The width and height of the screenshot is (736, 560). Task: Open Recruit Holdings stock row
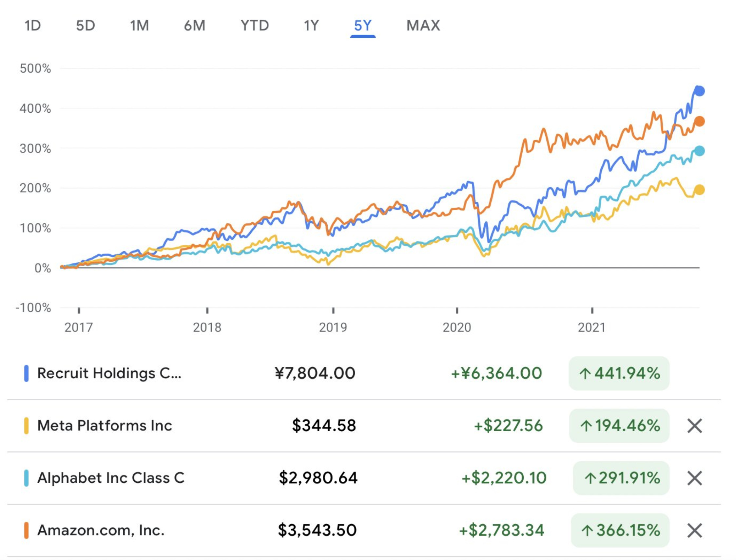(x=109, y=373)
